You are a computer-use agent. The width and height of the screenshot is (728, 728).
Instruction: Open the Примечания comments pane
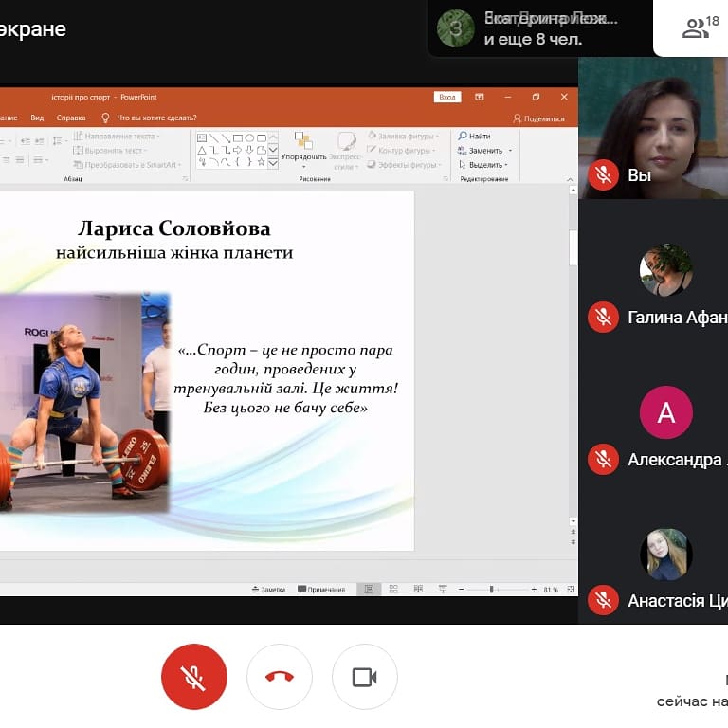(x=321, y=590)
